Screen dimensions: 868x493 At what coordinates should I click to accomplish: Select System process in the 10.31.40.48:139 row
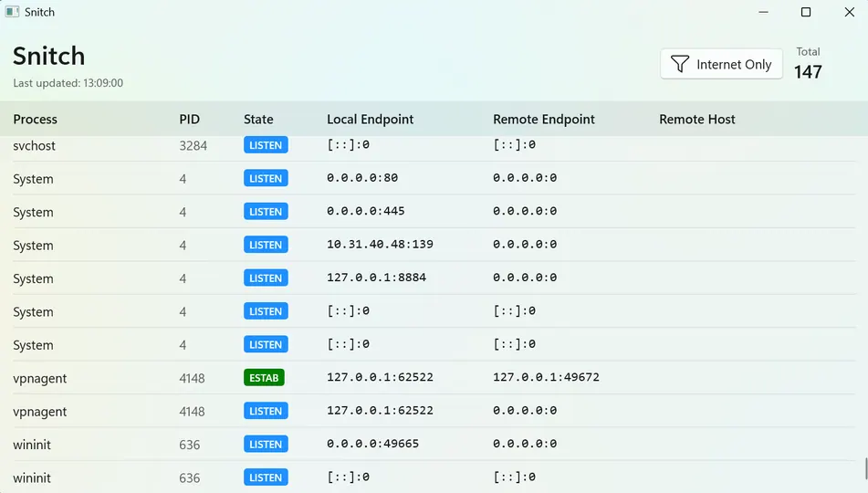pos(33,246)
